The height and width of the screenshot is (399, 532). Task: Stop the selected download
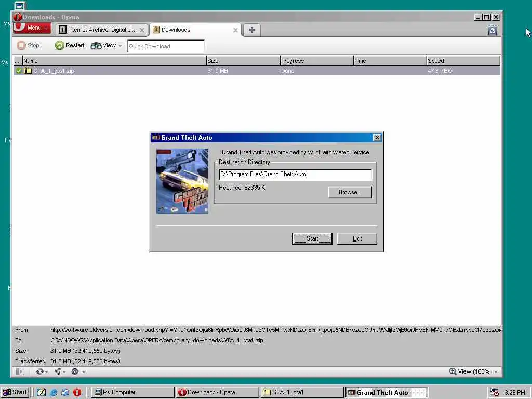(x=28, y=45)
